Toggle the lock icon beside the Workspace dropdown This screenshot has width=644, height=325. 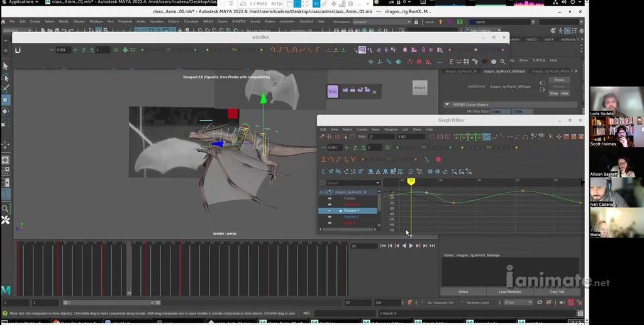pyautogui.click(x=416, y=21)
